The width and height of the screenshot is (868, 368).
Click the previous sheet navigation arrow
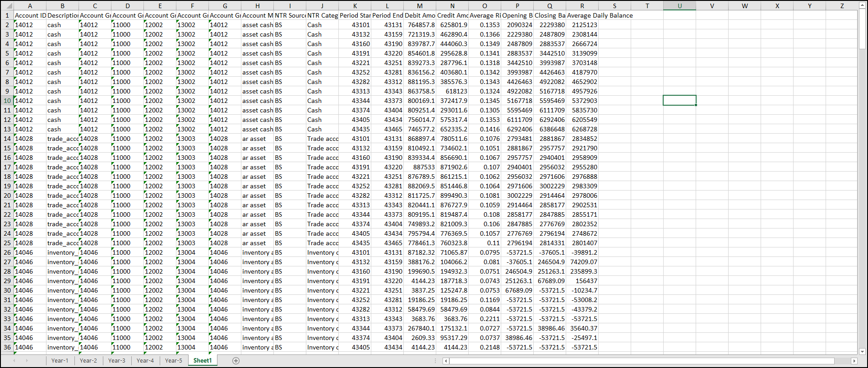click(14, 360)
